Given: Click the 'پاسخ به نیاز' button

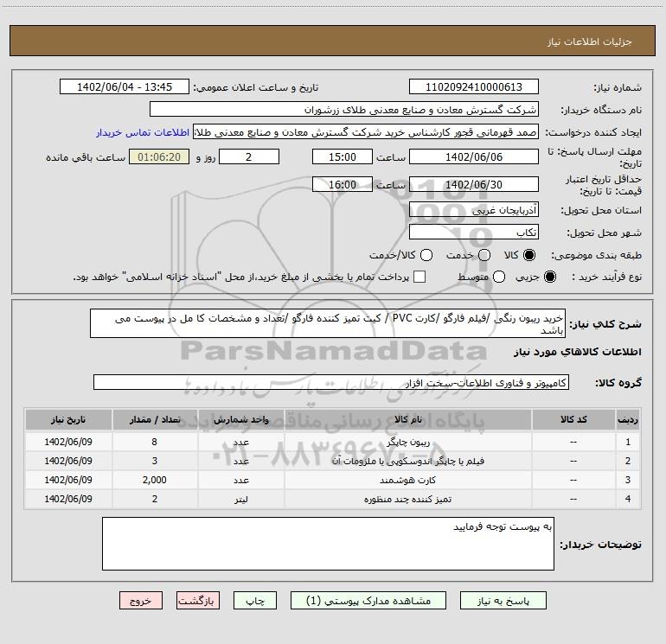Looking at the screenshot, I should [503, 601].
